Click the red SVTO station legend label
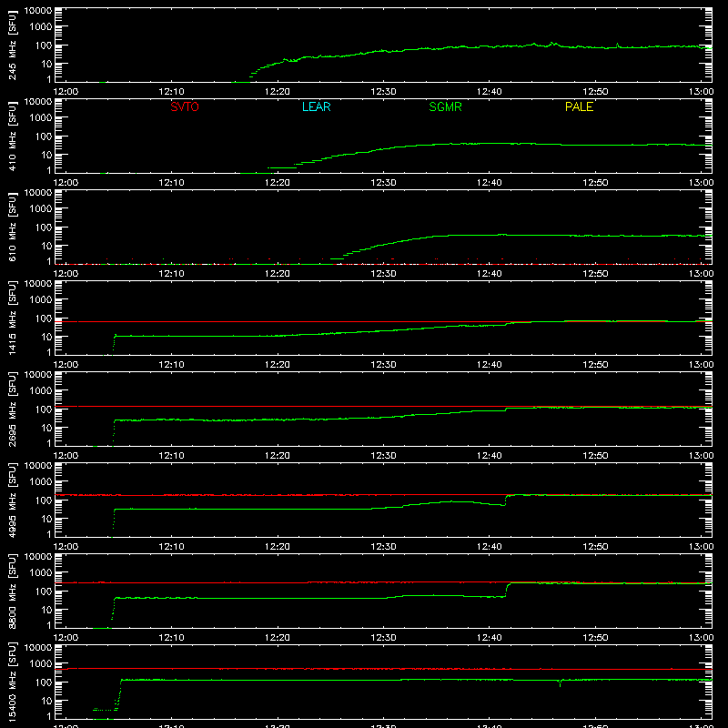This screenshot has height=728, width=728. [x=185, y=106]
